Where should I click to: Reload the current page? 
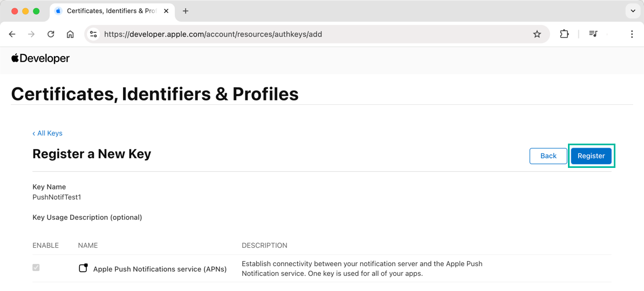tap(51, 34)
